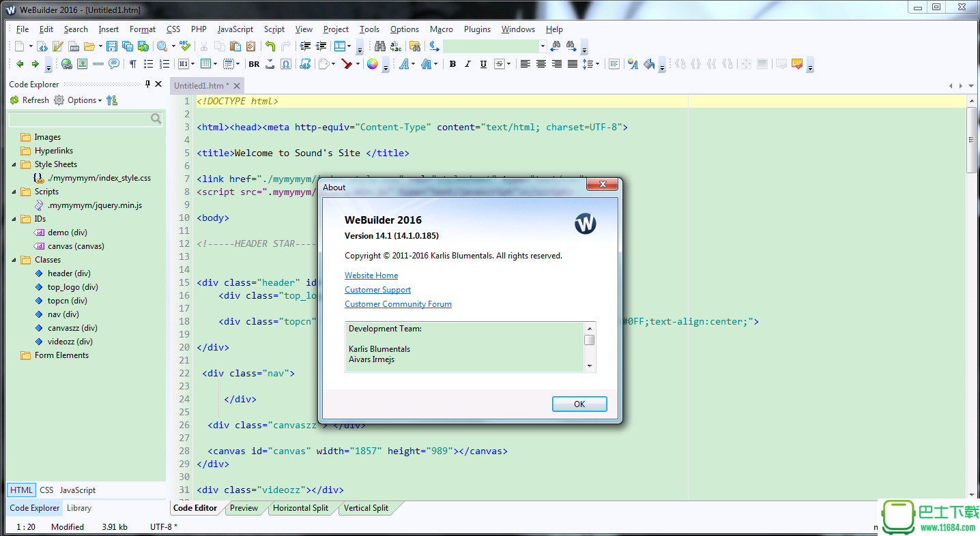The image size is (980, 536).
Task: Click the Replace text icon
Action: [397, 46]
